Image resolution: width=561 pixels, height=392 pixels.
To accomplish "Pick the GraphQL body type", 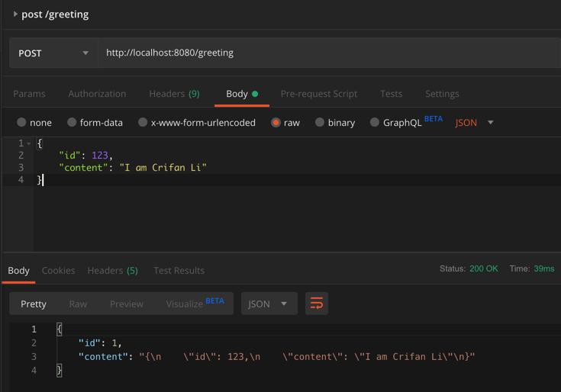I will 375,122.
